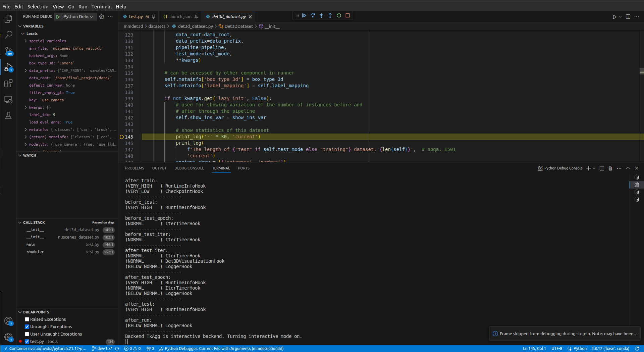Uncheck the Uncaught Exceptions breakpoint
The width and height of the screenshot is (644, 352).
tap(27, 326)
